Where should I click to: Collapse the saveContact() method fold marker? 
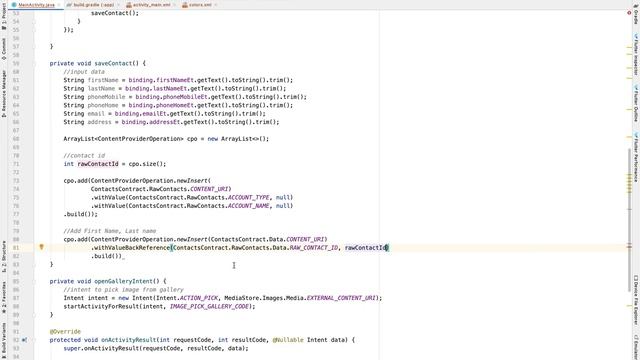tap(35, 63)
